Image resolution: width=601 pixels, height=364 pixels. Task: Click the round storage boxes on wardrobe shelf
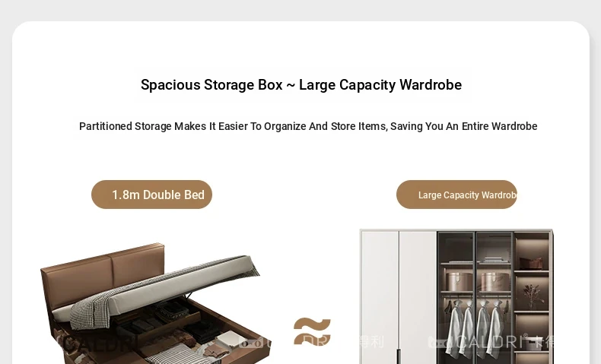pyautogui.click(x=478, y=282)
